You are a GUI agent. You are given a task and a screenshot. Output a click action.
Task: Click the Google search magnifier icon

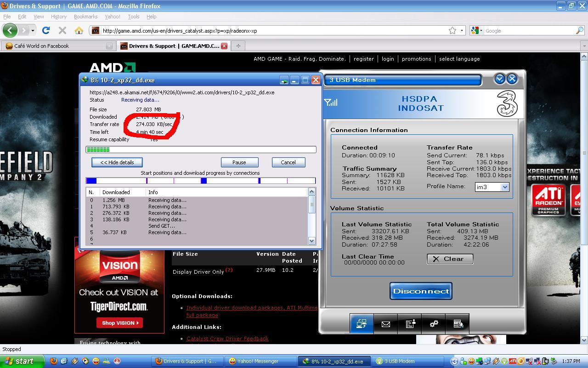click(580, 30)
